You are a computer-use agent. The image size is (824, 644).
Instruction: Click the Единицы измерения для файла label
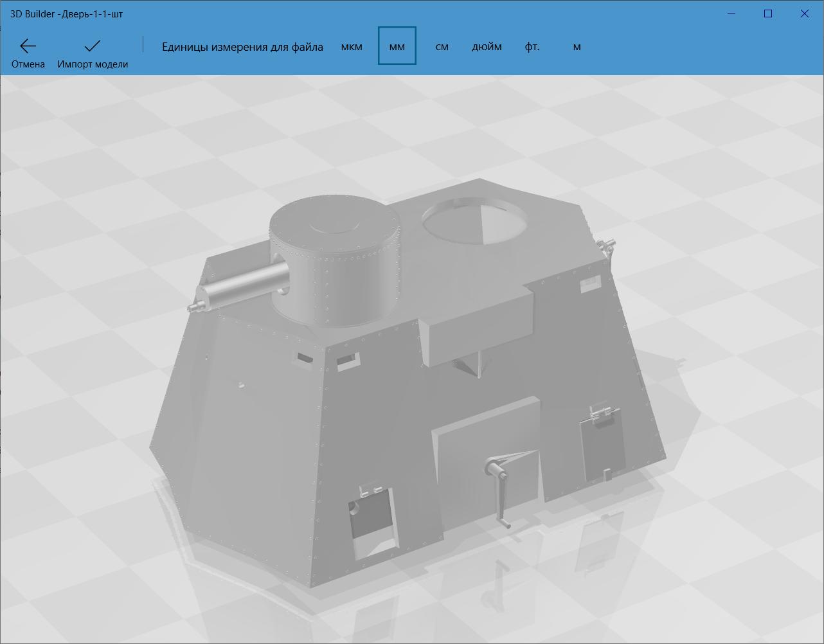242,46
